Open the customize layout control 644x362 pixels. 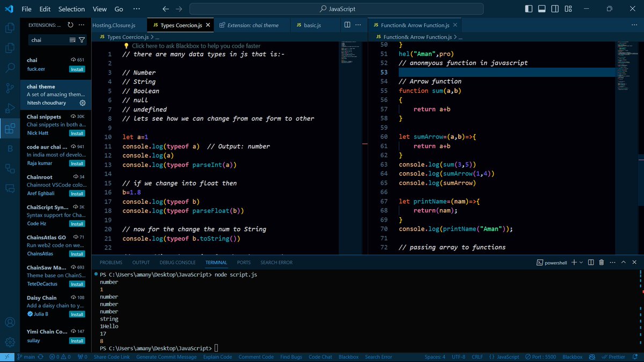[x=568, y=9]
